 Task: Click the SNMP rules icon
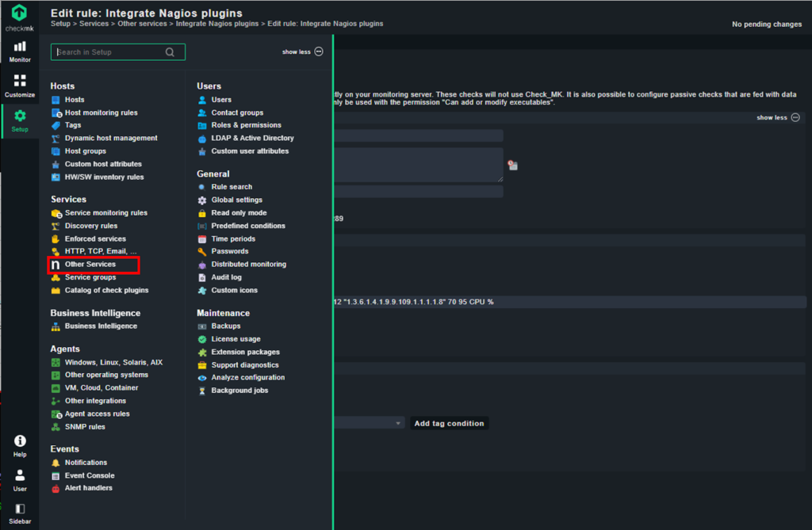click(56, 427)
